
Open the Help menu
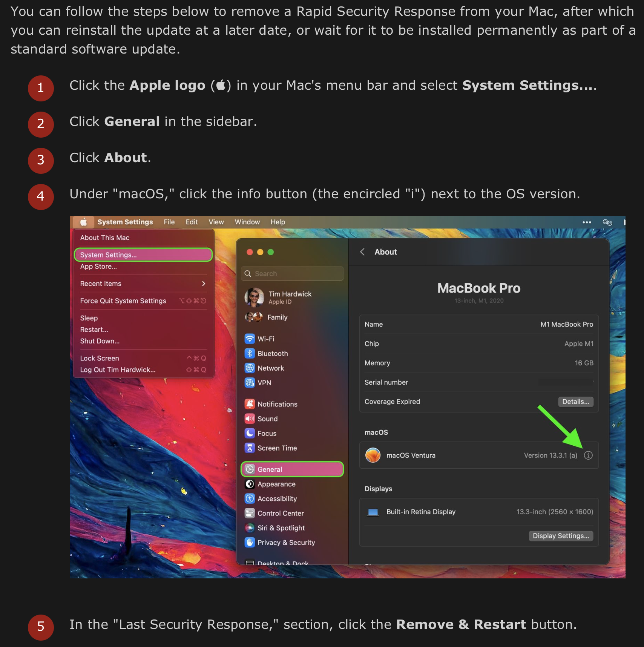278,222
